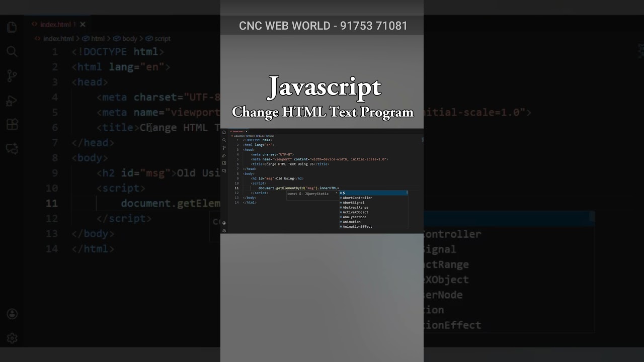This screenshot has width=644, height=362.
Task: Open Accounts icon in small center editor
Action: coord(224,223)
